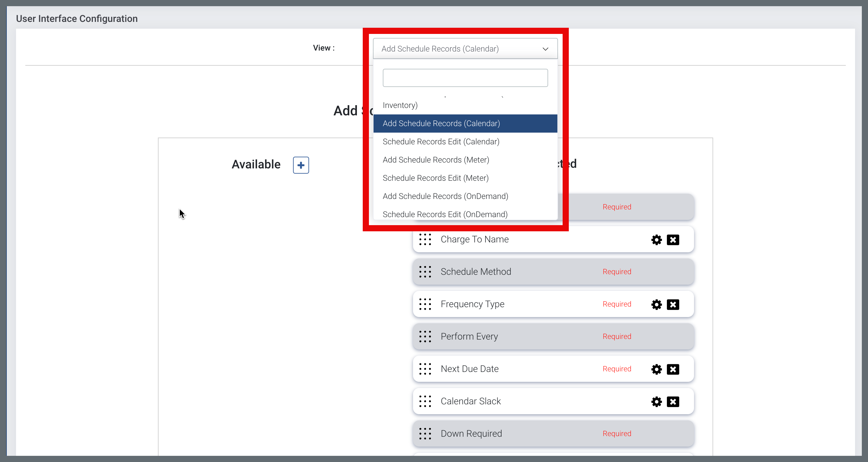Viewport: 868px width, 462px height.
Task: Collapse the View dropdown via chevron
Action: pyautogui.click(x=545, y=49)
